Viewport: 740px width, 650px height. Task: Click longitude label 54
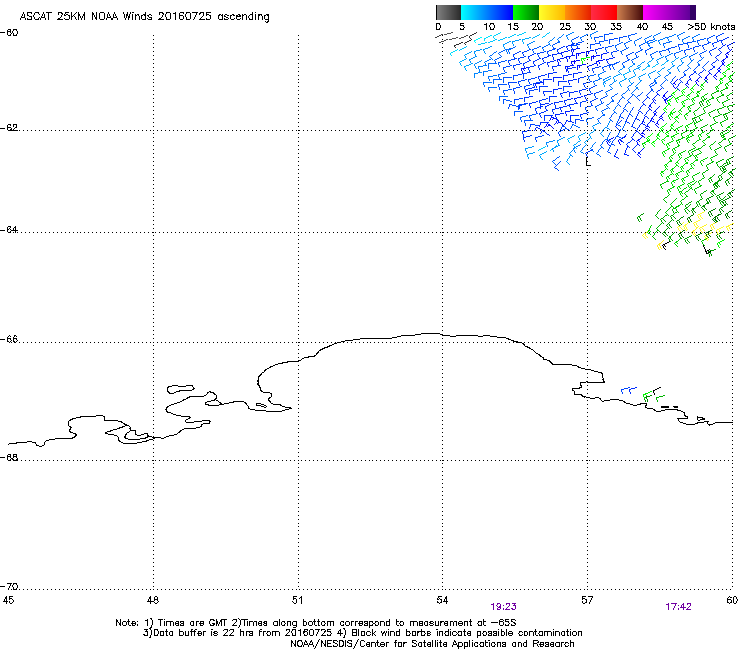[x=442, y=600]
